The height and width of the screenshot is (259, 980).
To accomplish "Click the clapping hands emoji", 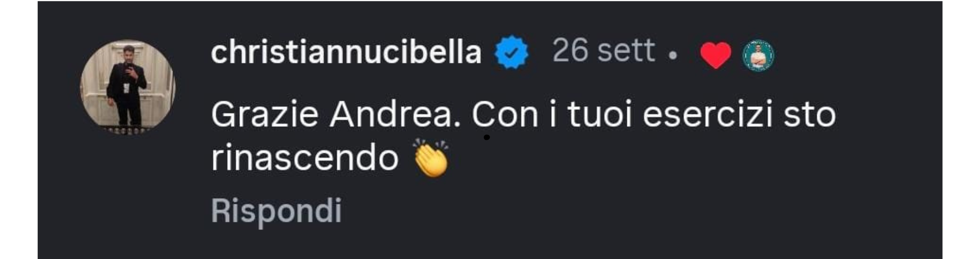I will coord(431,158).
